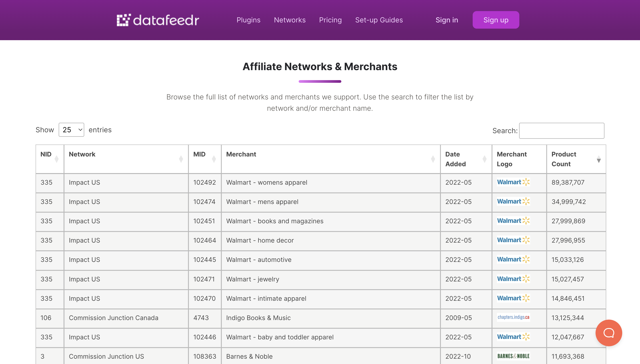Focus the Search input field
640x364 pixels.
click(x=561, y=131)
